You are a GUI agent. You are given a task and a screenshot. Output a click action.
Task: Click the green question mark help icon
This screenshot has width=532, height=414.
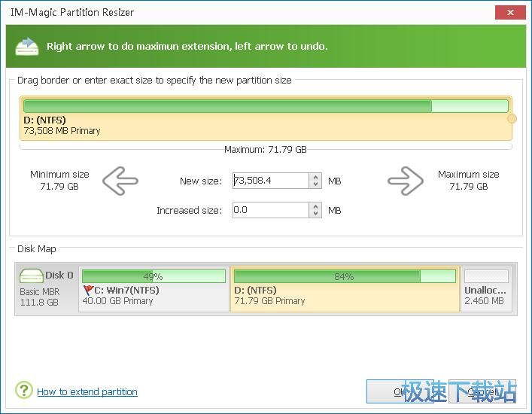coord(24,390)
